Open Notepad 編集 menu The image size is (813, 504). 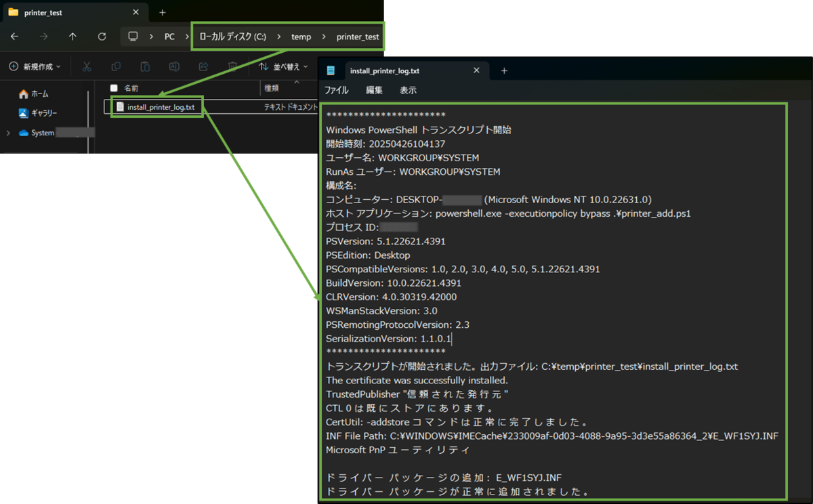point(374,90)
